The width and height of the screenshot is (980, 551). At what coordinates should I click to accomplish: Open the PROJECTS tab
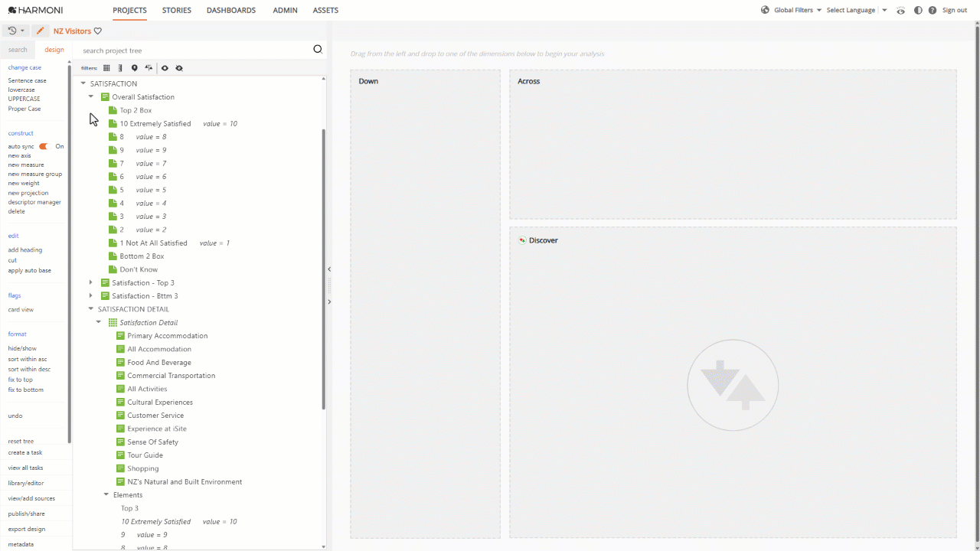click(129, 11)
